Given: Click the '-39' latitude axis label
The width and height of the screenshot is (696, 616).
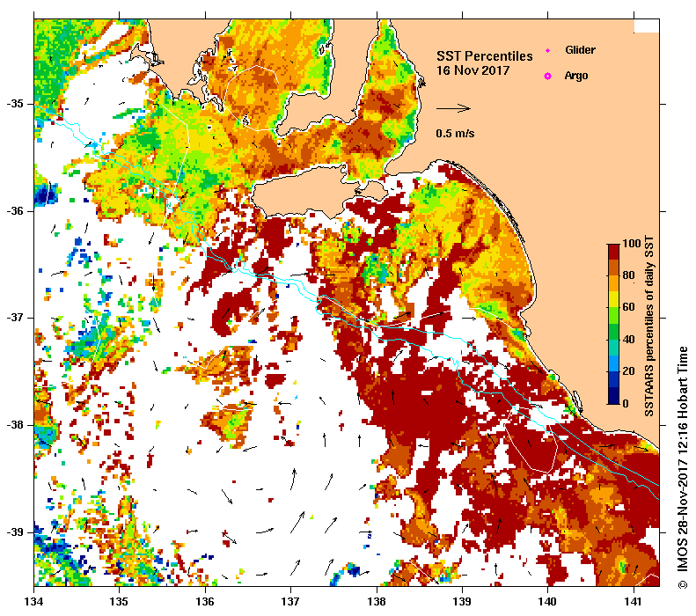Looking at the screenshot, I should click(x=16, y=532).
